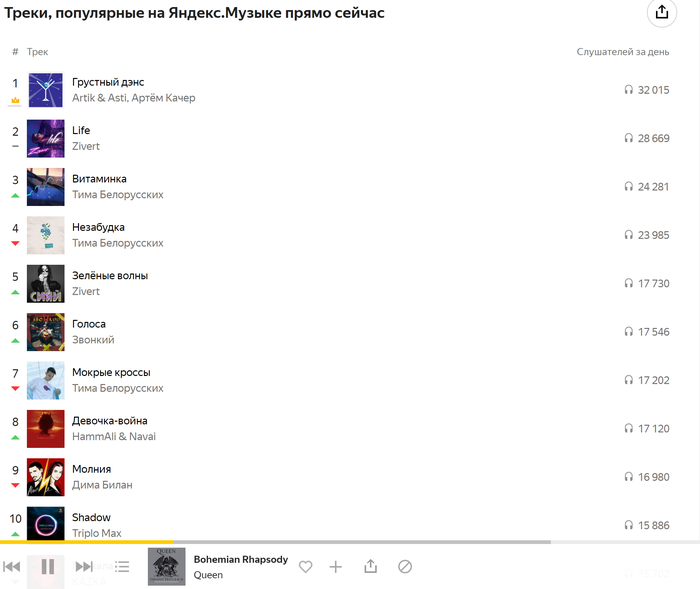Click listener count 16 980
700x589 pixels.
pyautogui.click(x=653, y=477)
